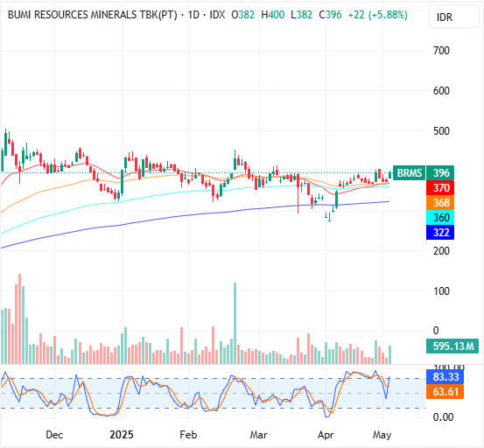Click the C396 close value
Screen dimensions: 484x448
click(330, 15)
